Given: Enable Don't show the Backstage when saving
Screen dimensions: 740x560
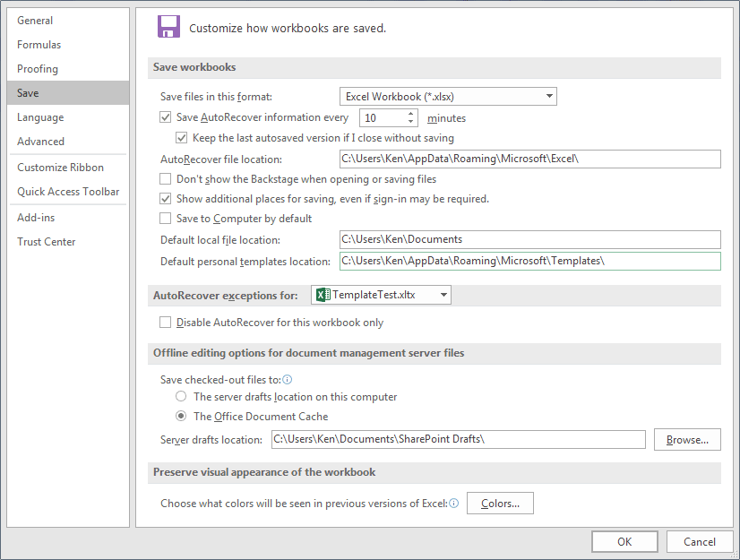Looking at the screenshot, I should coord(165,178).
